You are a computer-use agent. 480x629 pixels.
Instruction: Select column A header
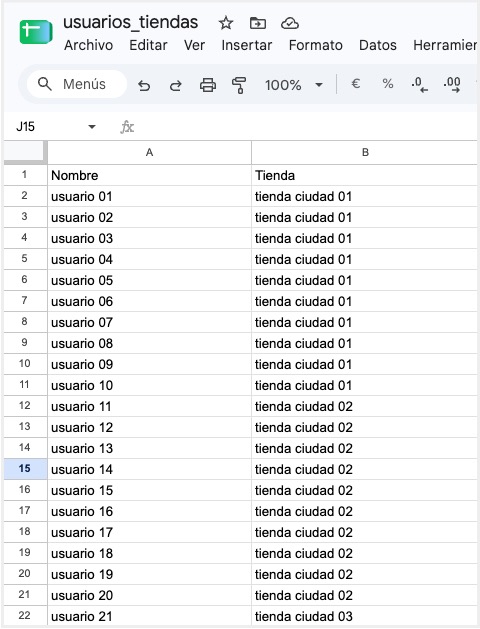(x=150, y=152)
